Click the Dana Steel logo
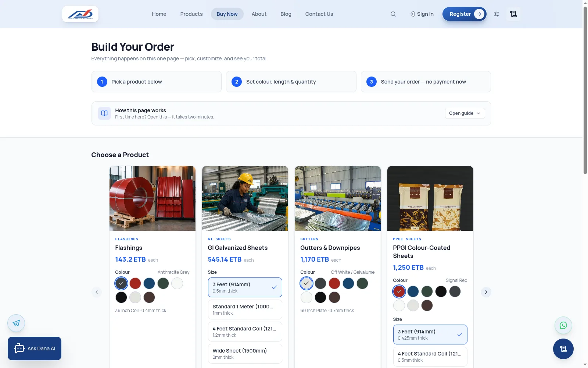This screenshot has height=368, width=588. (80, 14)
